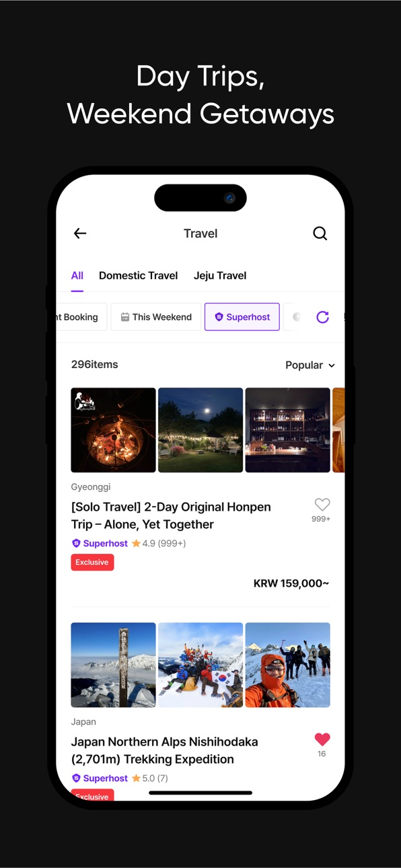Toggle the partially visible Booking filter chip

point(81,317)
